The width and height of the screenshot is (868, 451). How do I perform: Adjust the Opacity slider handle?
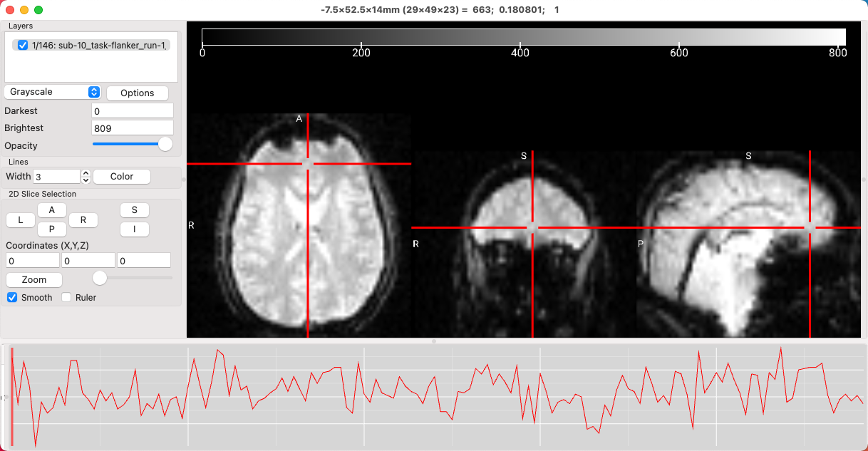click(165, 144)
